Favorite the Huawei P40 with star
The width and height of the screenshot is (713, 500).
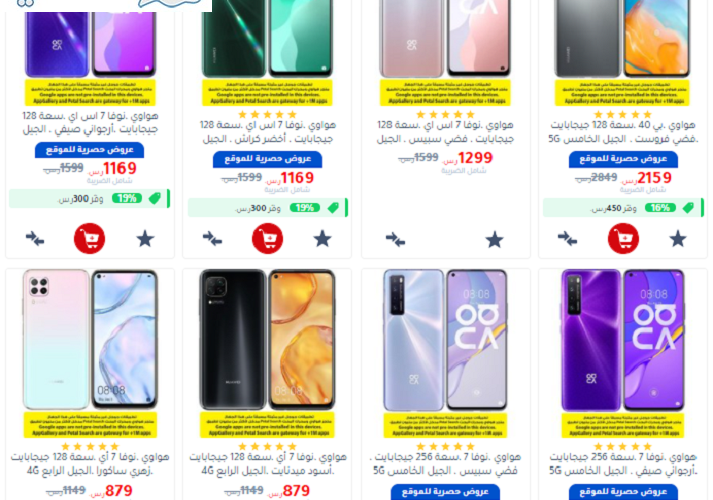(678, 239)
